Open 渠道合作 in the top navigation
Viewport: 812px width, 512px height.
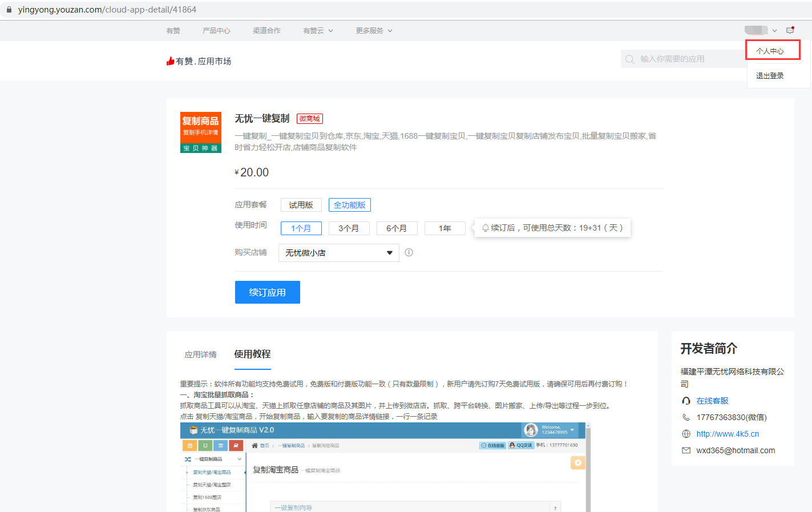coord(267,31)
